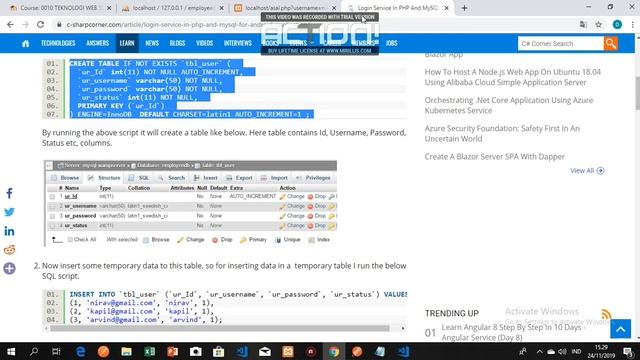This screenshot has width=640, height=360.
Task: Open the News menu item
Action: click(x=152, y=43)
